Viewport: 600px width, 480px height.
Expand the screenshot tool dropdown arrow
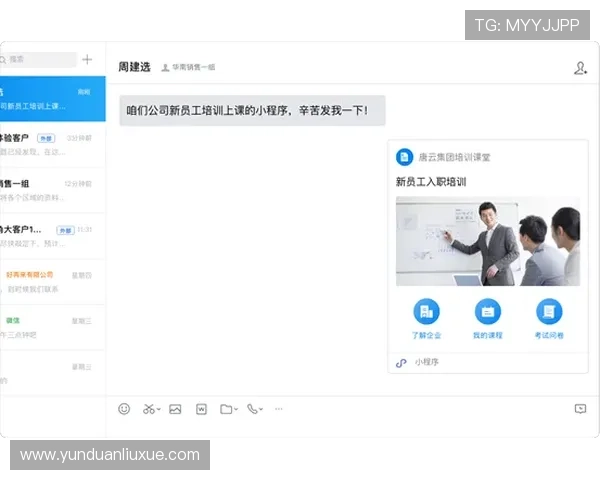click(159, 409)
